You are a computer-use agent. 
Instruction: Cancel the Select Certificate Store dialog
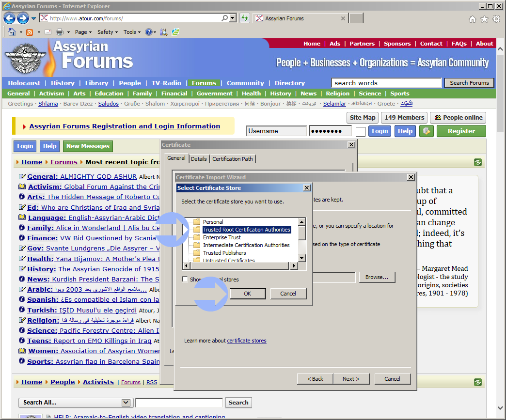288,294
